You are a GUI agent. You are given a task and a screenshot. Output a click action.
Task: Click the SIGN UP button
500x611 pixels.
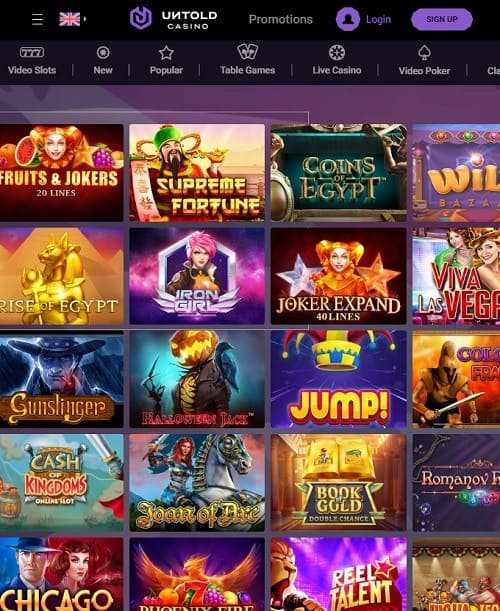(442, 19)
